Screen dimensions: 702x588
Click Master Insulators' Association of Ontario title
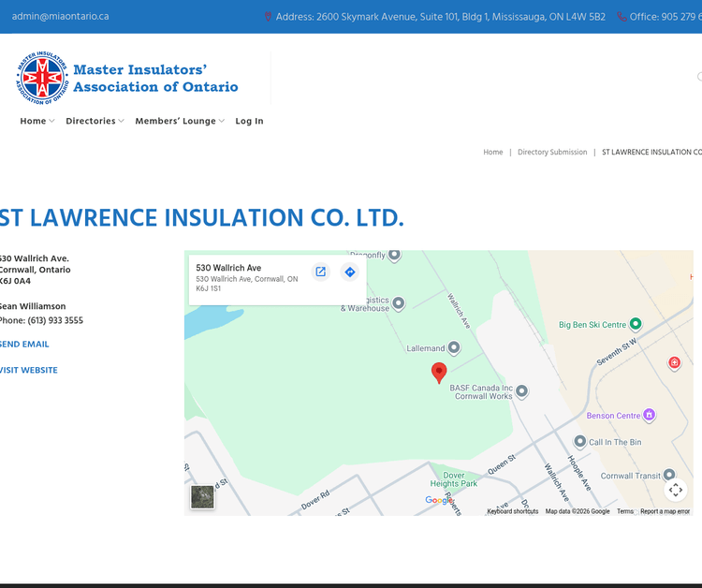155,78
